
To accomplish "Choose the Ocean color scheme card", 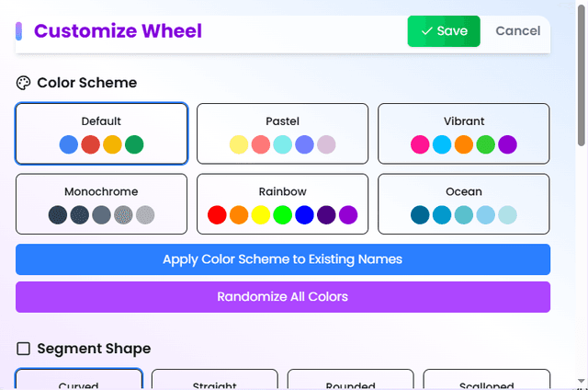I will [x=464, y=204].
